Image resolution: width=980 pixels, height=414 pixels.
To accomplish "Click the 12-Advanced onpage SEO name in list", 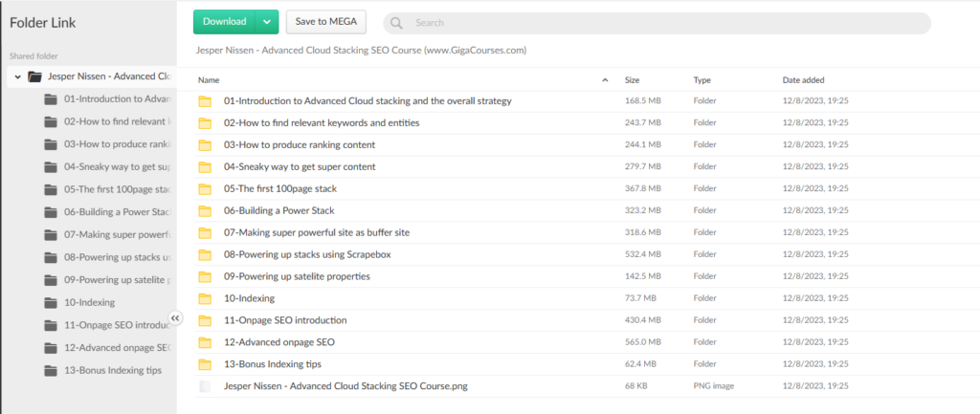I will (279, 342).
